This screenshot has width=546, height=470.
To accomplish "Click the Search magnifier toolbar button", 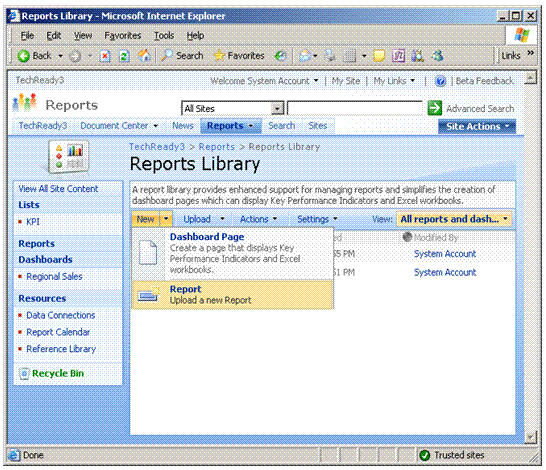I will click(182, 55).
